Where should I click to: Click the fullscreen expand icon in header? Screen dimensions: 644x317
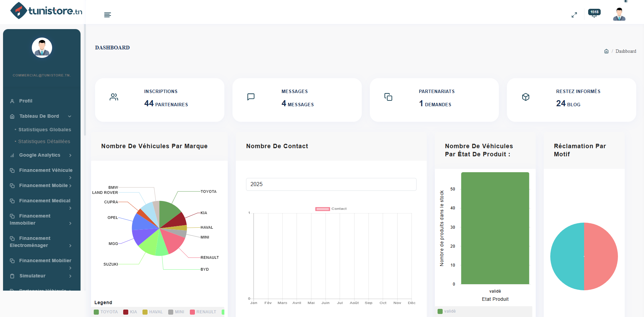574,15
